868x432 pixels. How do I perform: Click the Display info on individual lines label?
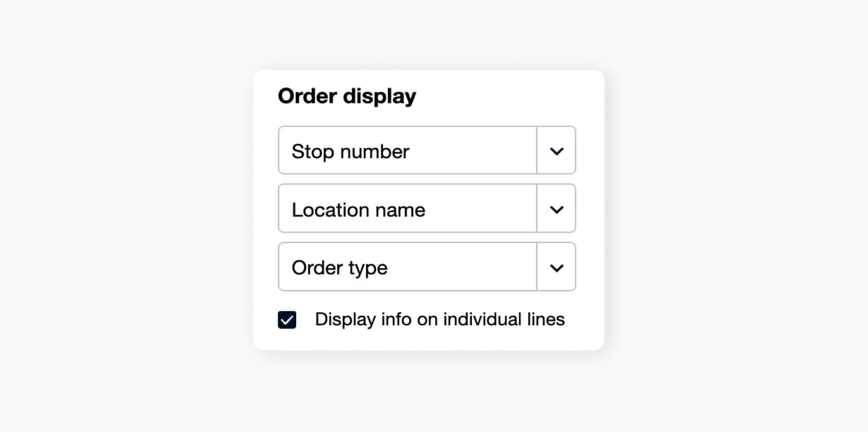[439, 320]
